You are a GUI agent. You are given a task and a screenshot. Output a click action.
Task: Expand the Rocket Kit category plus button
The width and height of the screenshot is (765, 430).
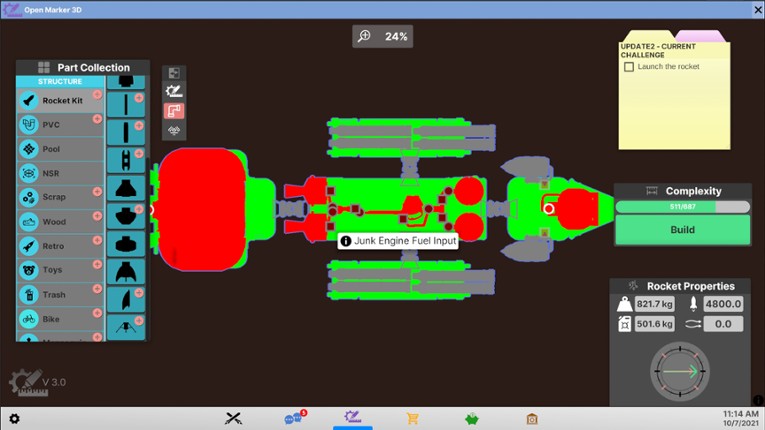(97, 95)
